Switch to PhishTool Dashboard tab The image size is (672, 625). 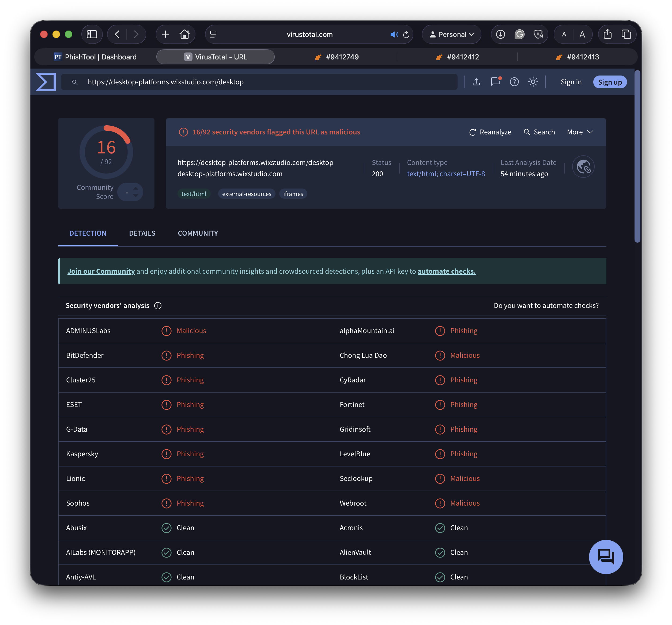95,57
